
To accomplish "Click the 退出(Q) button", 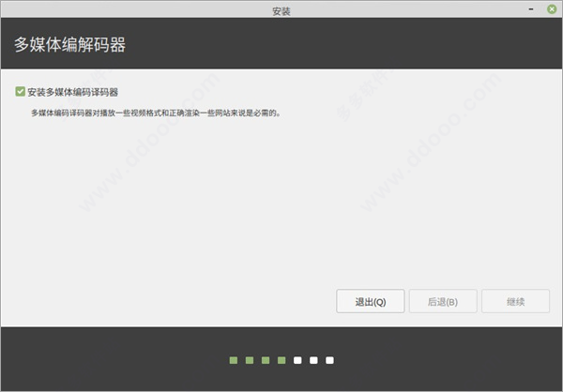I will (371, 301).
